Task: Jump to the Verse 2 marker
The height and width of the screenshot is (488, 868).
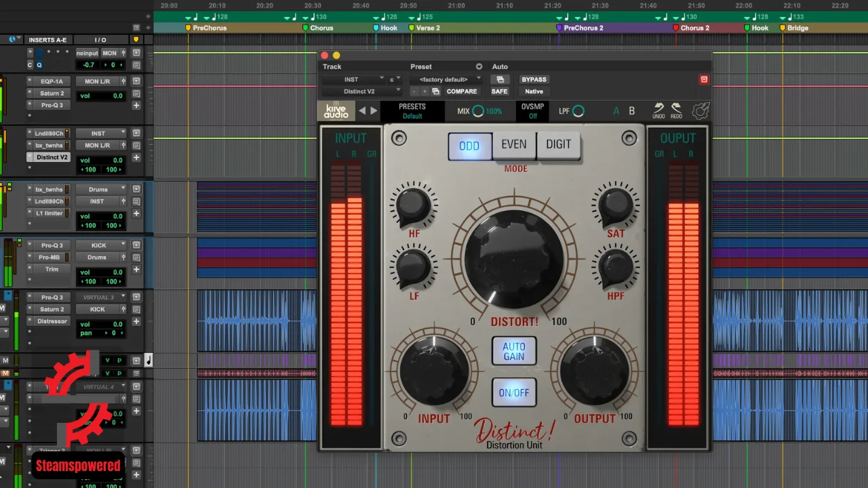Action: click(424, 28)
